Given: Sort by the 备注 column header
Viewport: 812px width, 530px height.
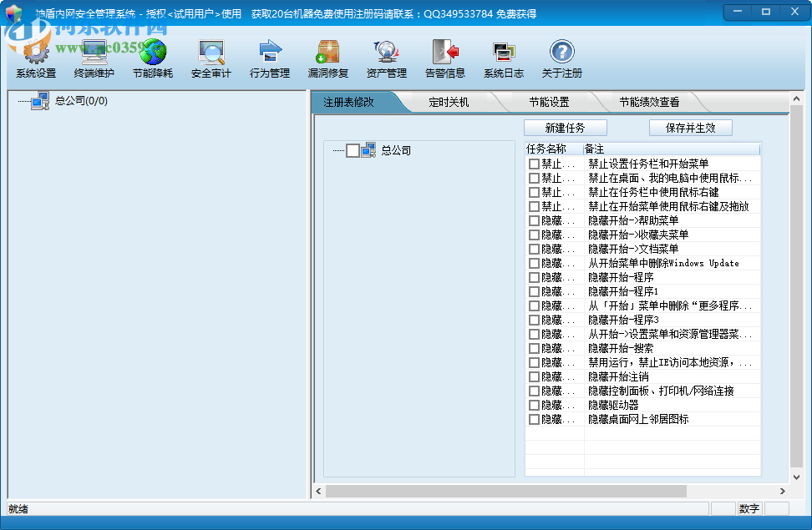Looking at the screenshot, I should [672, 149].
